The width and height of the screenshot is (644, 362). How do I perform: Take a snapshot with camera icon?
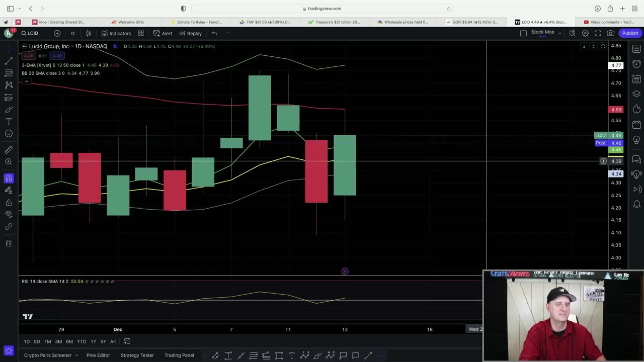click(x=610, y=33)
